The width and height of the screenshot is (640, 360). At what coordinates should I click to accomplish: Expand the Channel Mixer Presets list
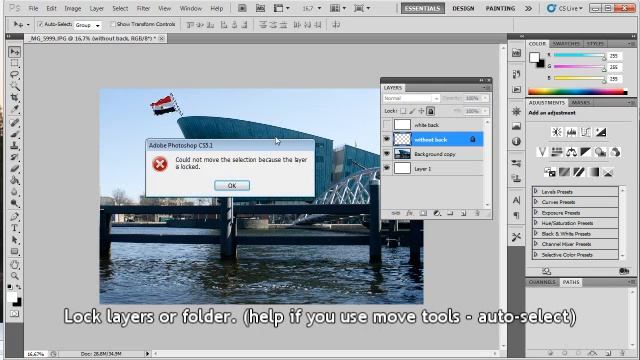(536, 244)
